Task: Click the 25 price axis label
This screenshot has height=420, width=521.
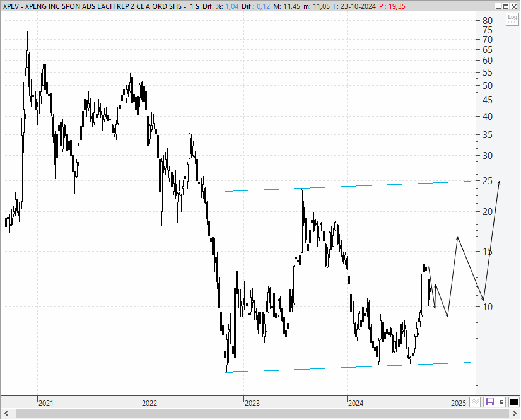Action: tap(488, 181)
